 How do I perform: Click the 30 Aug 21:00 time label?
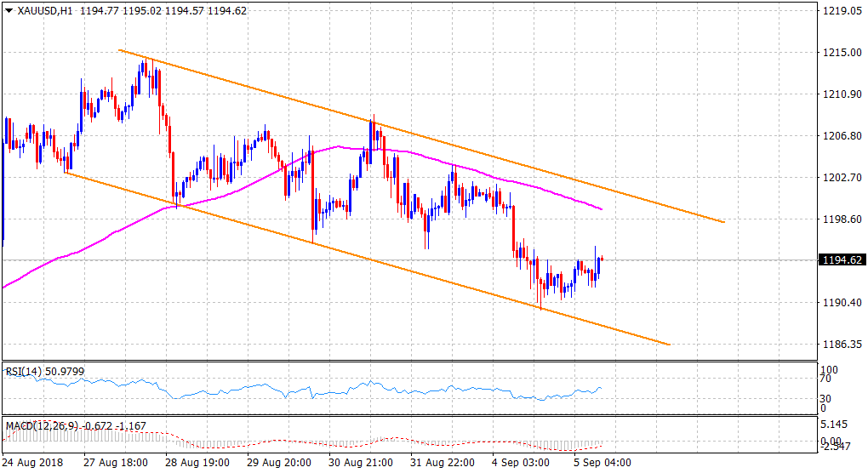(361, 463)
